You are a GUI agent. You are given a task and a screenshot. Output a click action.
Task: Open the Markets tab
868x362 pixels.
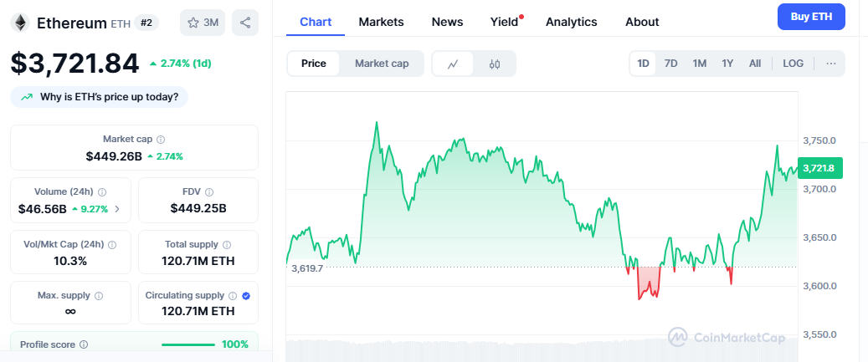tap(381, 22)
